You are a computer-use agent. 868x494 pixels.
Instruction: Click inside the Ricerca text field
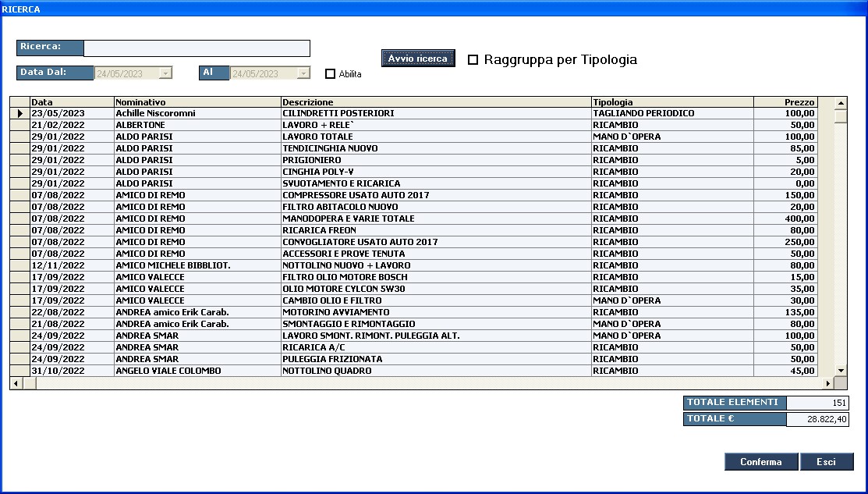[x=197, y=48]
